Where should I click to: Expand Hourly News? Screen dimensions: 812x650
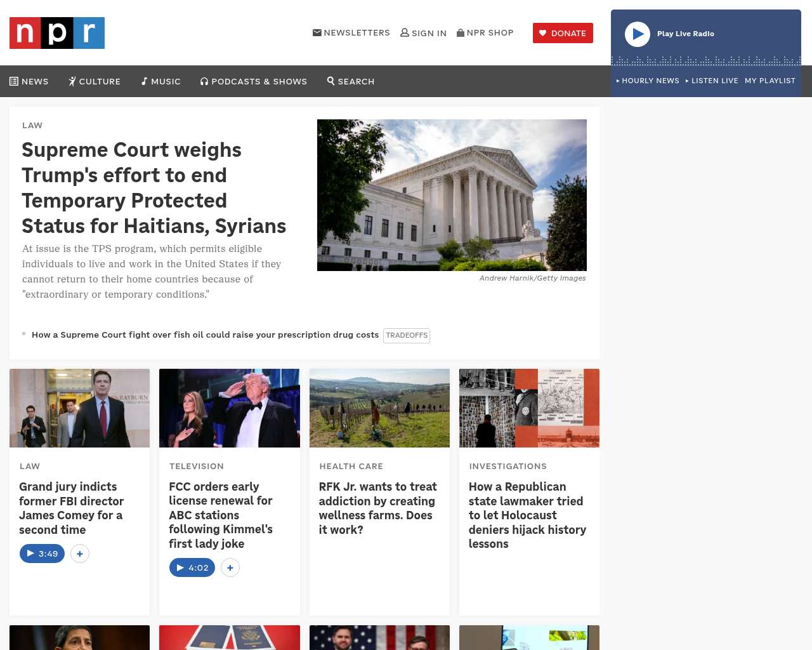pyautogui.click(x=648, y=81)
